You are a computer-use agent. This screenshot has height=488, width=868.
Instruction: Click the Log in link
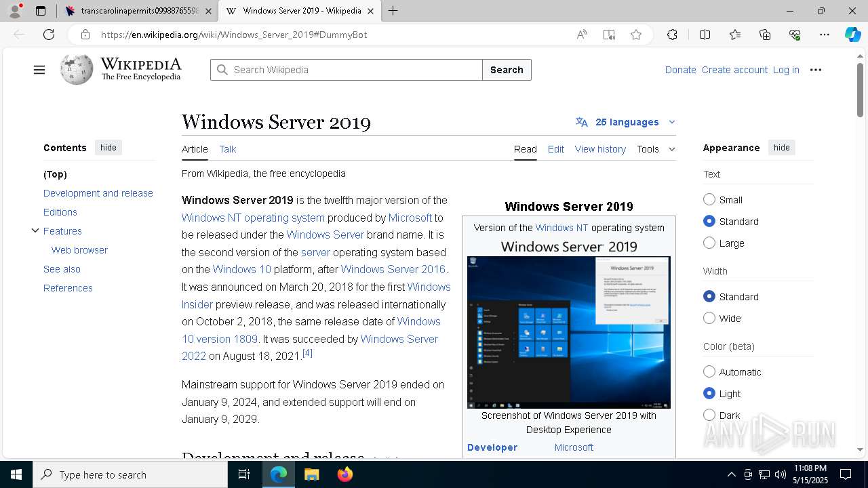(786, 70)
